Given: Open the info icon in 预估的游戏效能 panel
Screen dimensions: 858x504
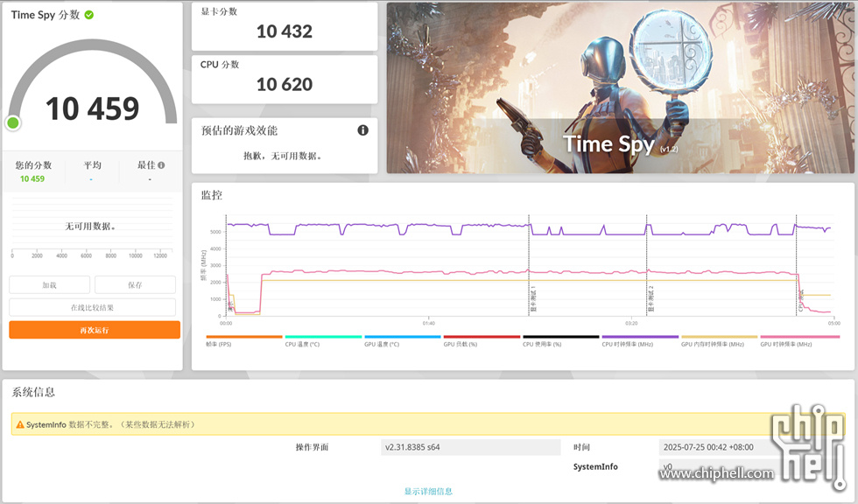Looking at the screenshot, I should [x=362, y=130].
